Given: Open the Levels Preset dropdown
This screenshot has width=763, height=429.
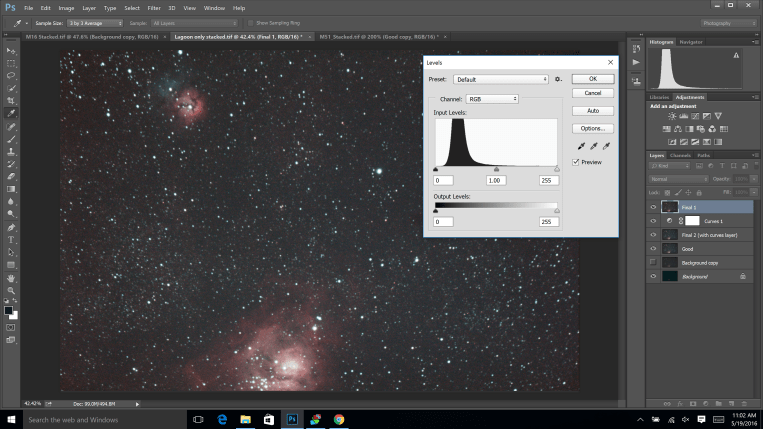Looking at the screenshot, I should click(501, 79).
